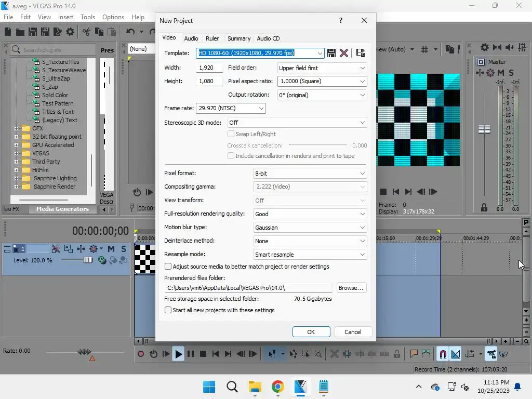Screen dimensions: 532x399
Task: Open Track Motion on video track
Action: point(69,249)
